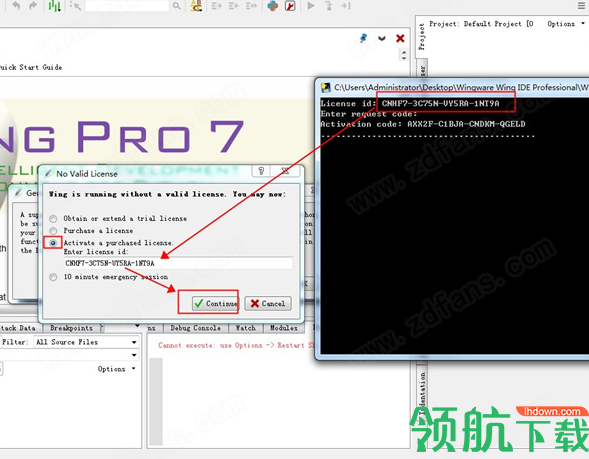Click the toolbar search text field

[x=127, y=6]
